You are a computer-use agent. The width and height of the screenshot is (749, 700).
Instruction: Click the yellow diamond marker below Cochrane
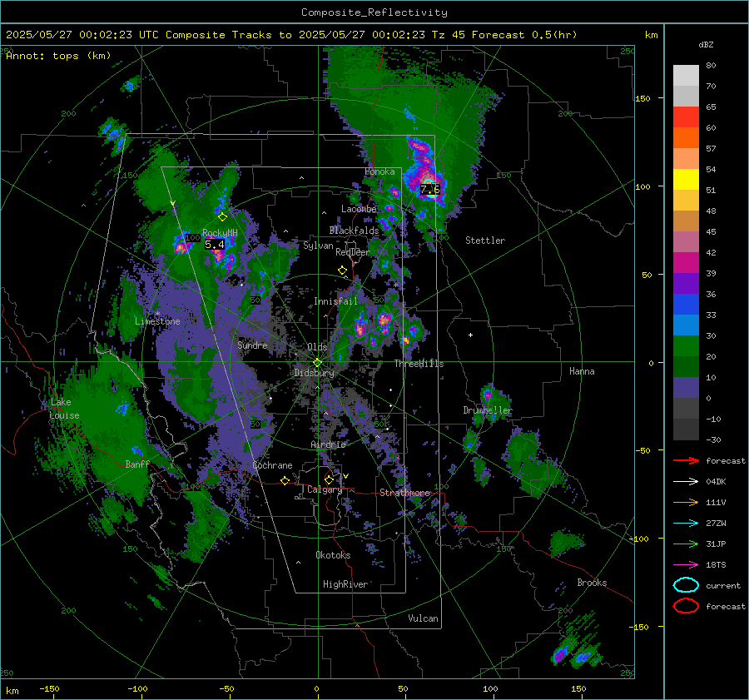285,480
